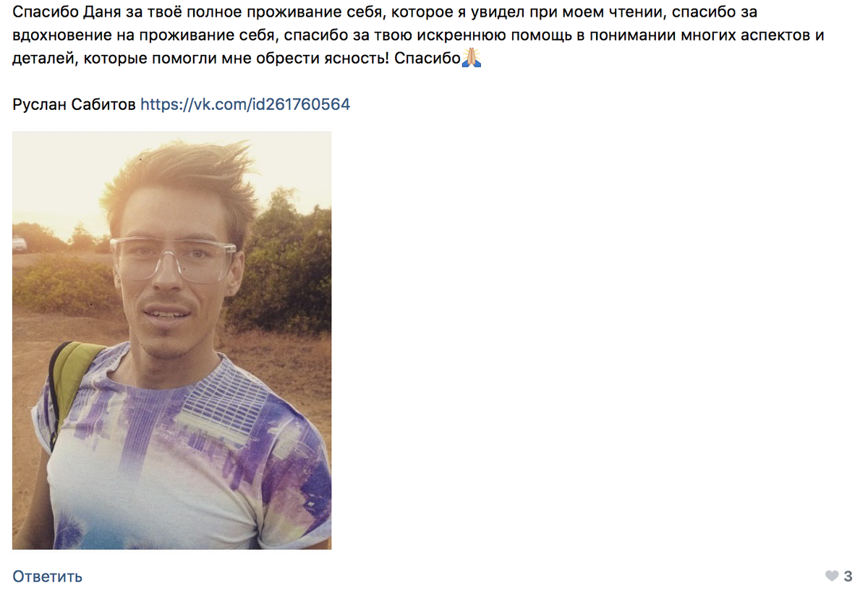Click the green backpack strap in photo
The width and height of the screenshot is (868, 599).
pos(70,383)
